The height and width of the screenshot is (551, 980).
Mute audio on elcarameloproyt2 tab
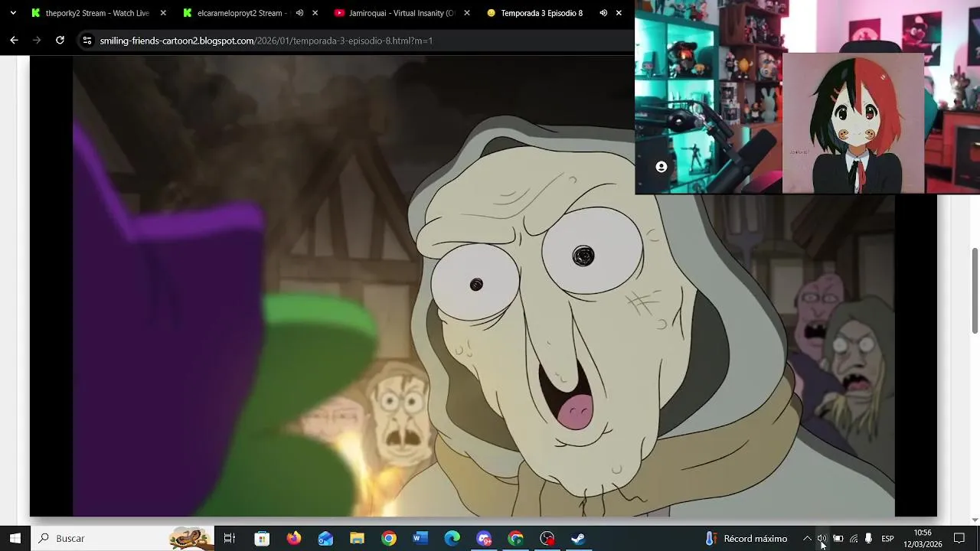[299, 13]
